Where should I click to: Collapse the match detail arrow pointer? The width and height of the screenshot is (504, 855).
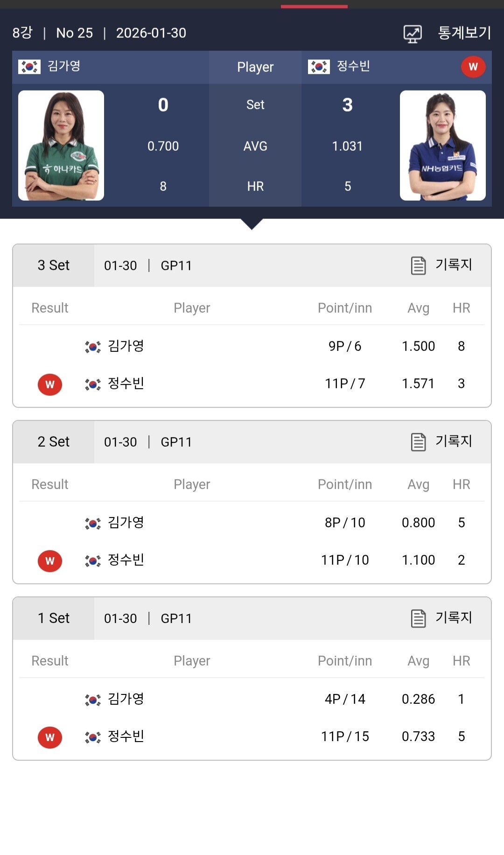[252, 224]
